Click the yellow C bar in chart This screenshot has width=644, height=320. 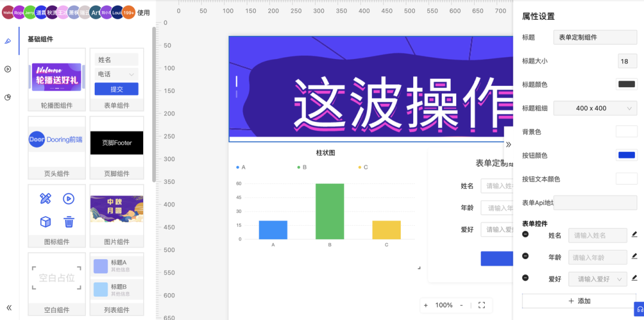386,230
